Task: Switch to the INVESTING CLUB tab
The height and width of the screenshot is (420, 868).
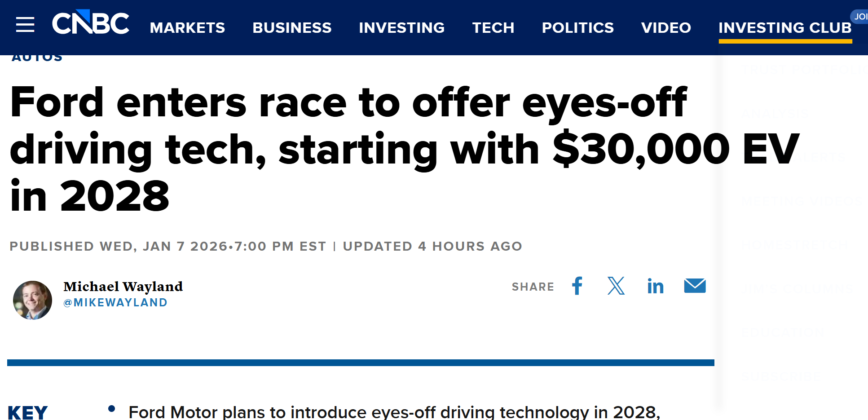Action: coord(785,27)
